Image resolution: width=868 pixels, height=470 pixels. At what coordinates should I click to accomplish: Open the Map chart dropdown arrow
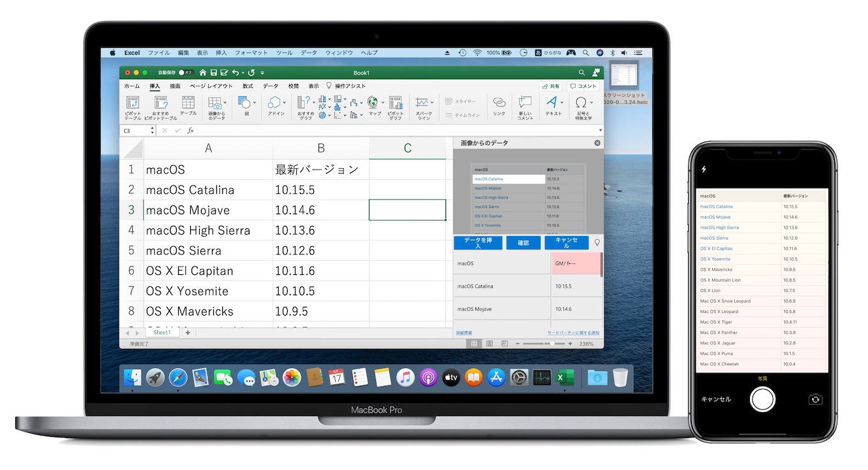(x=382, y=103)
